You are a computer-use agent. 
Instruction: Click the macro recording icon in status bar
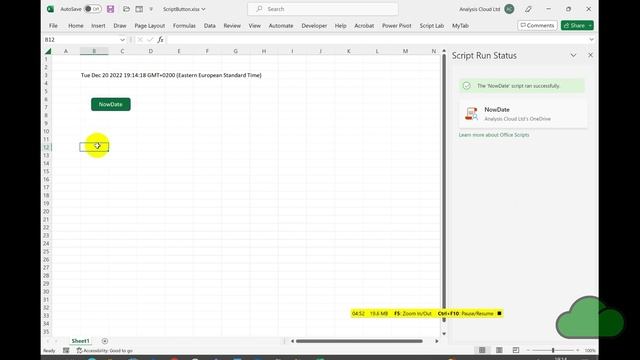(66, 351)
